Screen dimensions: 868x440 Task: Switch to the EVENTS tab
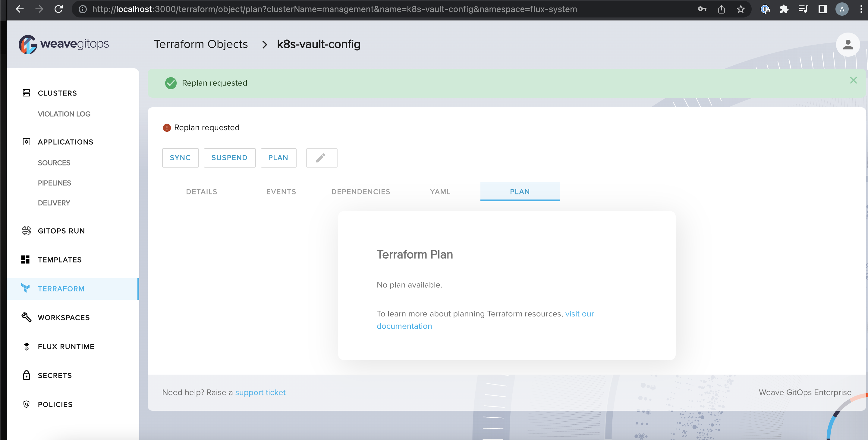[281, 192]
